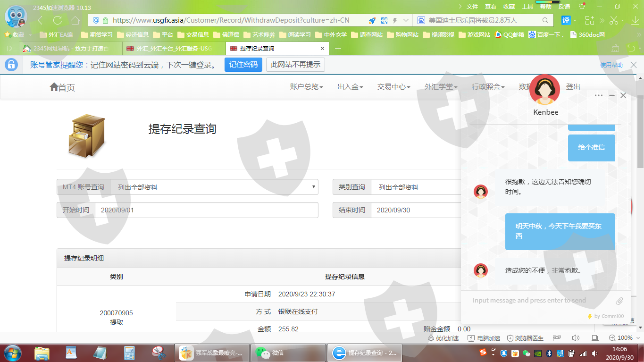Toggle browser sound mute speaker icon
The image size is (644, 362).
pos(575,338)
